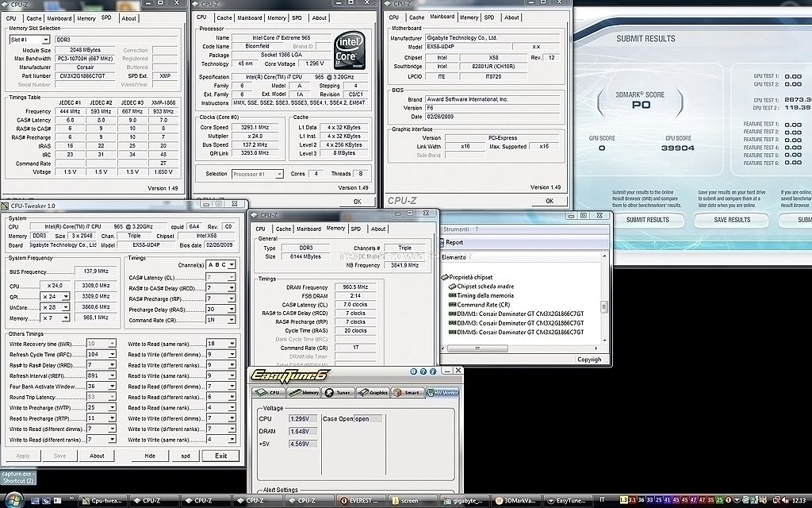
Task: Click the OK button in CPU-Z Mainboard window
Action: coord(550,201)
